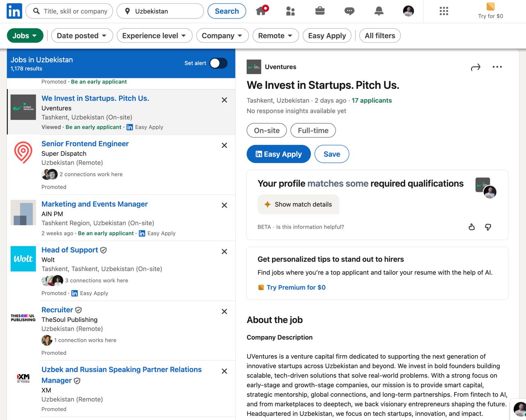Open All filters panel
This screenshot has width=526, height=420.
[380, 36]
